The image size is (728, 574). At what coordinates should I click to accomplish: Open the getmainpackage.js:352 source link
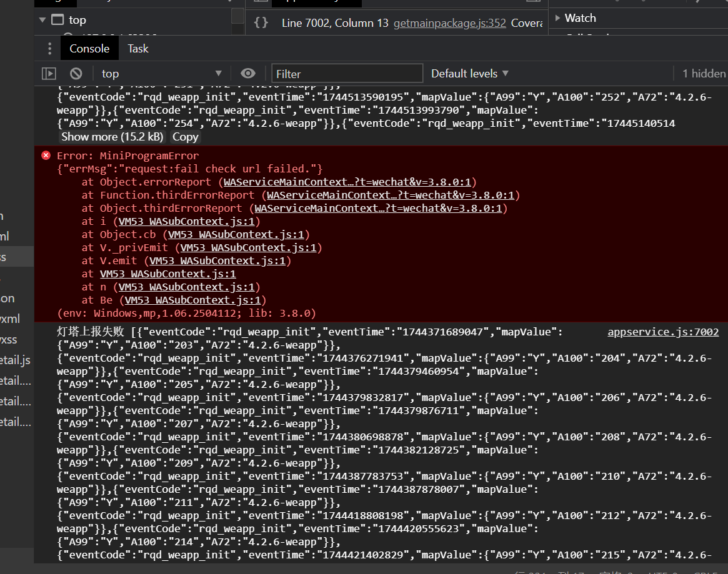[449, 22]
